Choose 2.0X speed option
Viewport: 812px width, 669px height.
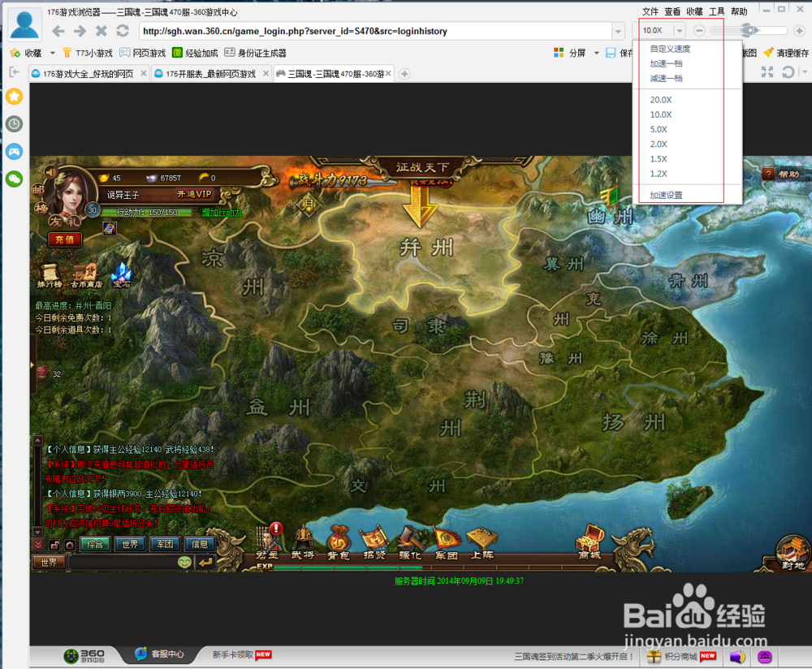[x=659, y=144]
